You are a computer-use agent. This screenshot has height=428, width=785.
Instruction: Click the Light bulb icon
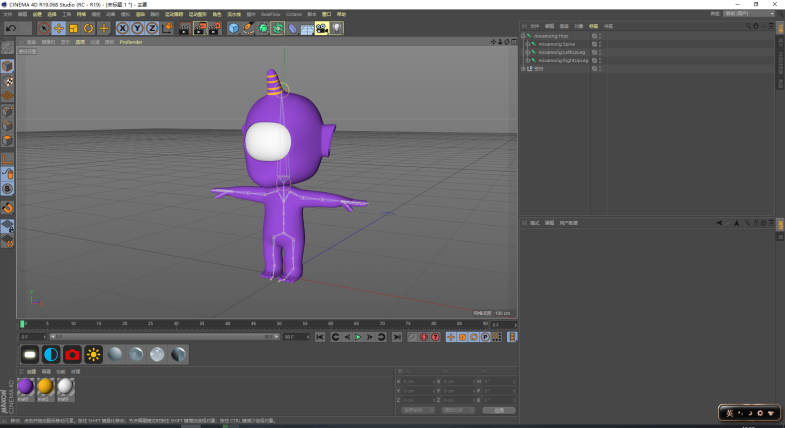(337, 28)
